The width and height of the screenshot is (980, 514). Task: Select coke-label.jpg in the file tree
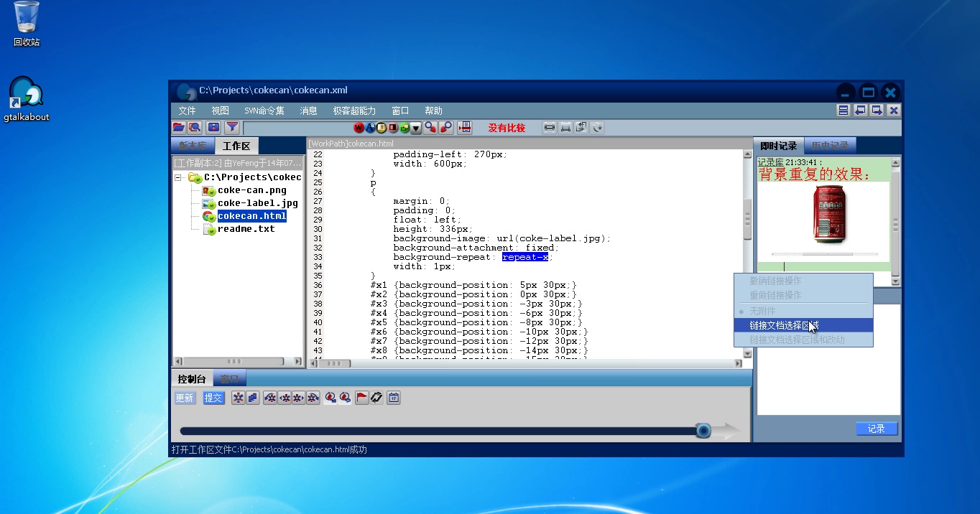coord(258,203)
